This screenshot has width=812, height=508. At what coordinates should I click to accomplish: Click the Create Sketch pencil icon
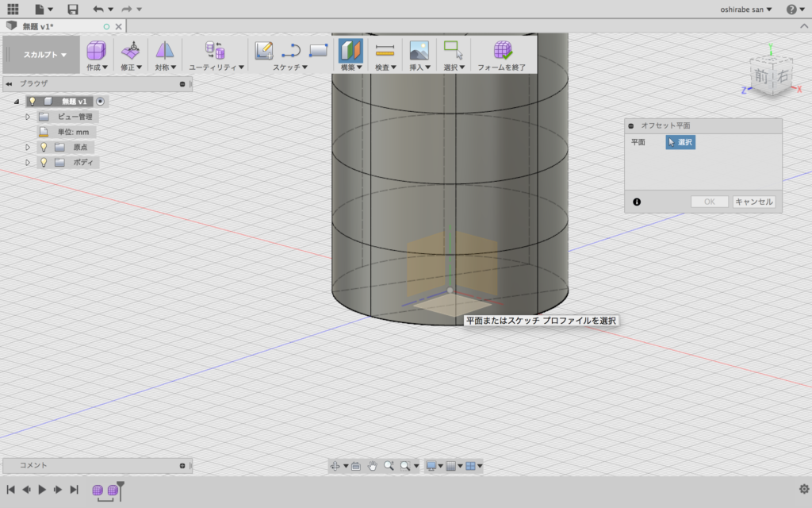pos(264,50)
